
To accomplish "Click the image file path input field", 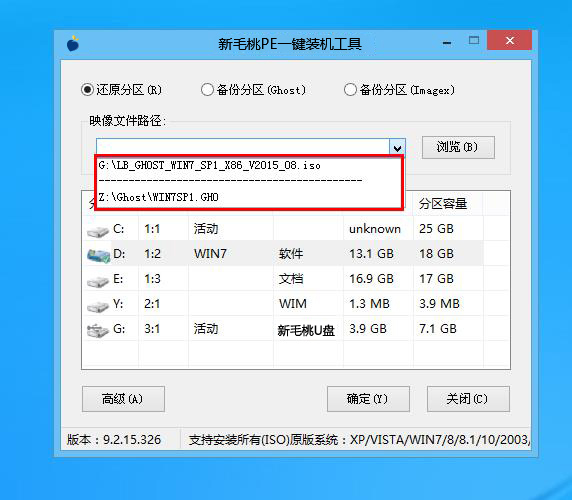I will pos(243,146).
